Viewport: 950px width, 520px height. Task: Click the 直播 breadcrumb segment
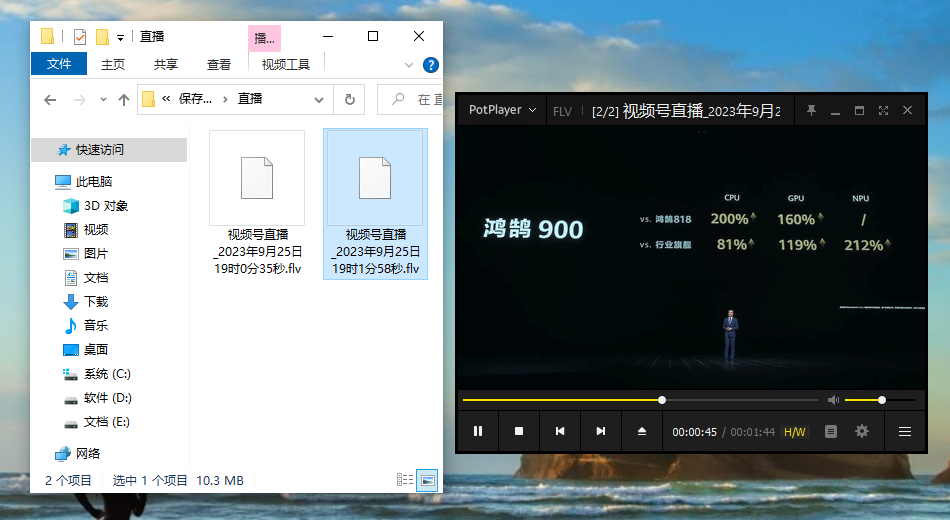coord(250,99)
